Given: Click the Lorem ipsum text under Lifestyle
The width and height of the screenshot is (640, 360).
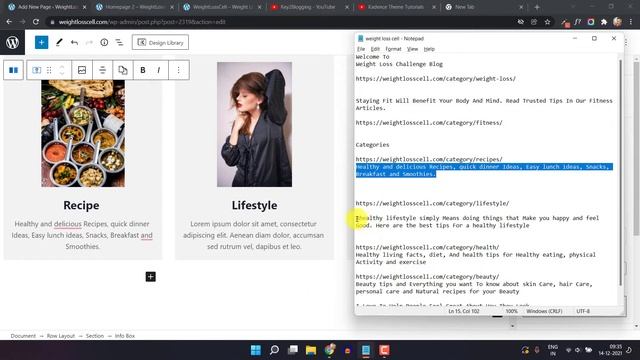Looking at the screenshot, I should 254,235.
